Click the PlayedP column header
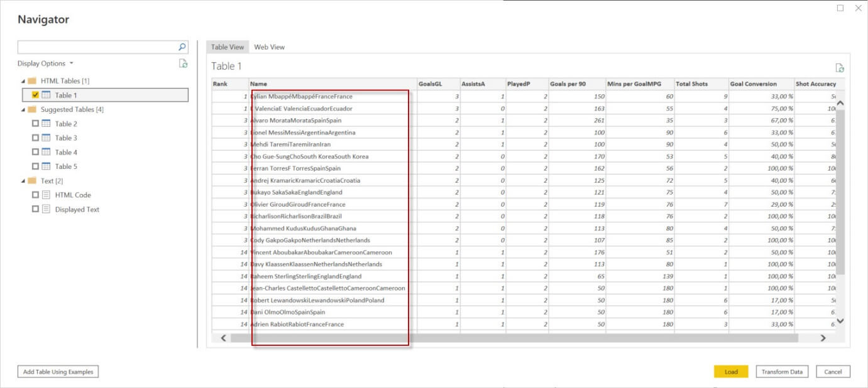 tap(527, 84)
